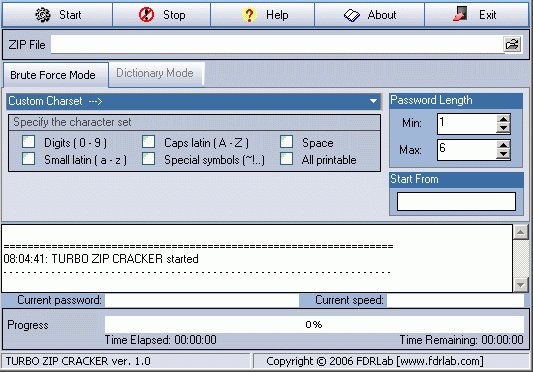Click the log scrollbar down arrow
Image resolution: width=533 pixels, height=372 pixels.
pos(520,285)
